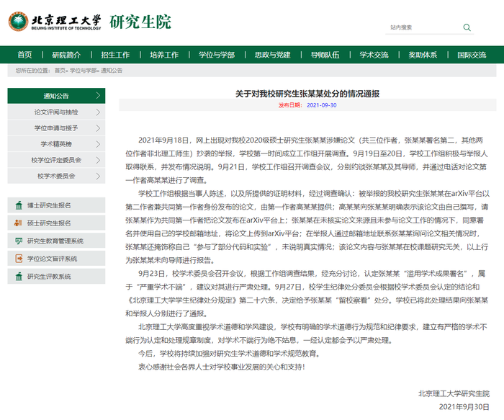Select 学术精英榜 in the sidebar

click(56, 144)
